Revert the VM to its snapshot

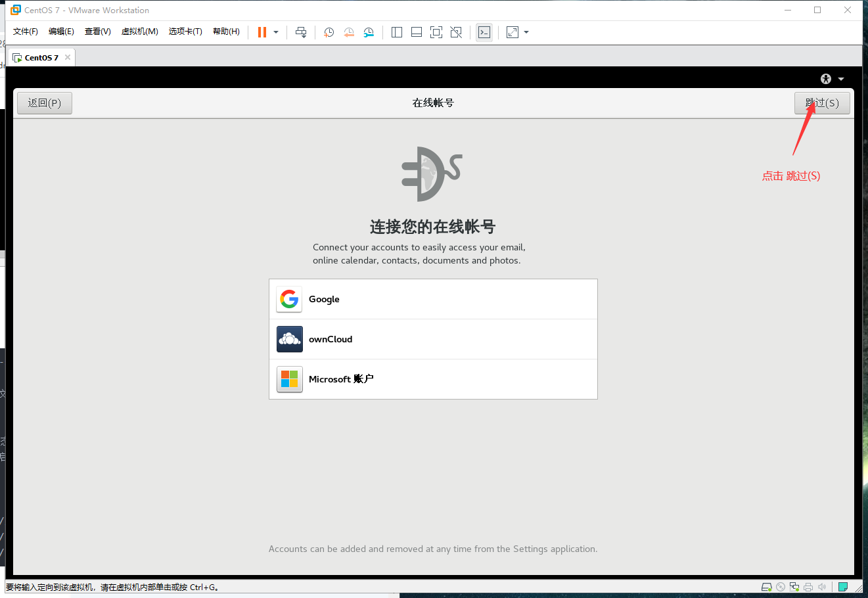(349, 32)
